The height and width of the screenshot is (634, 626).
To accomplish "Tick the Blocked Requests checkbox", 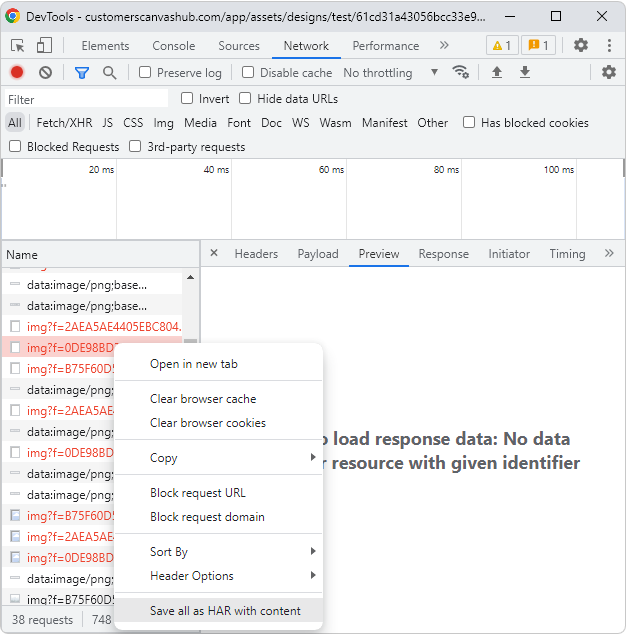I will tap(15, 146).
